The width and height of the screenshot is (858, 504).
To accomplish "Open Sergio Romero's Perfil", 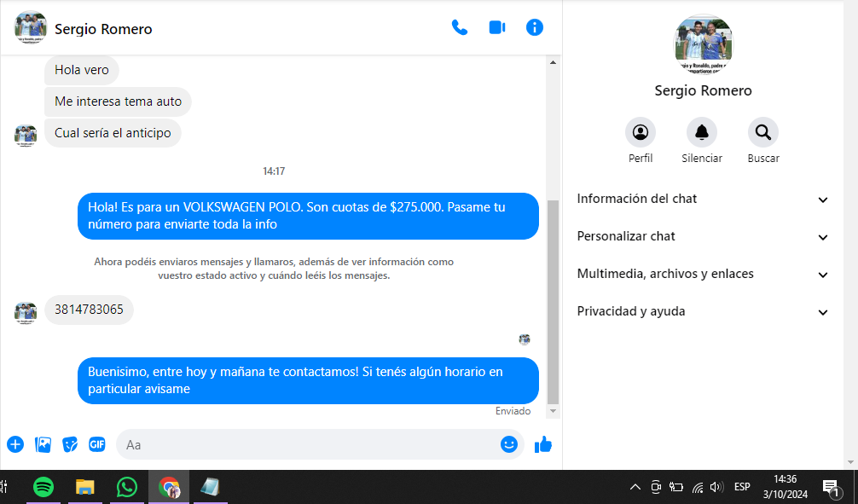I will point(641,133).
